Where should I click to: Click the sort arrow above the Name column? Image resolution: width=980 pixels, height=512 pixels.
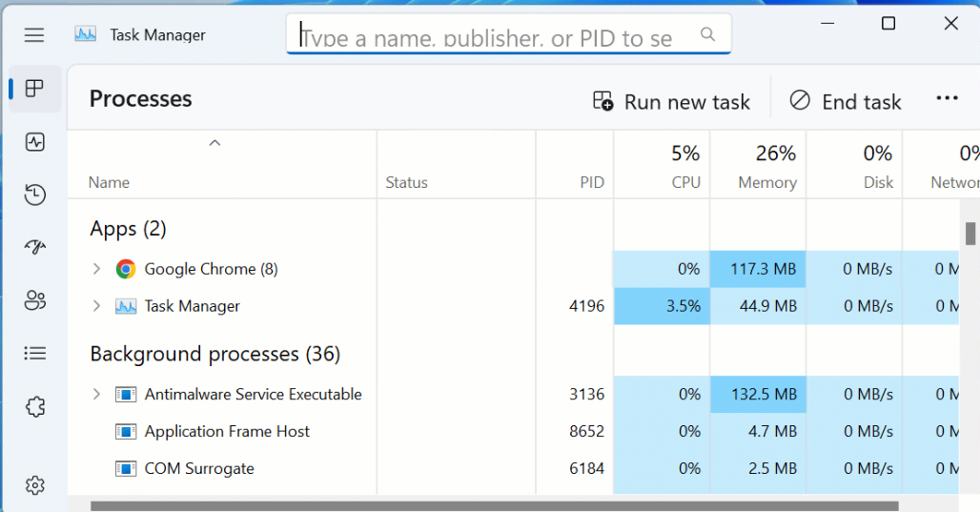click(214, 143)
